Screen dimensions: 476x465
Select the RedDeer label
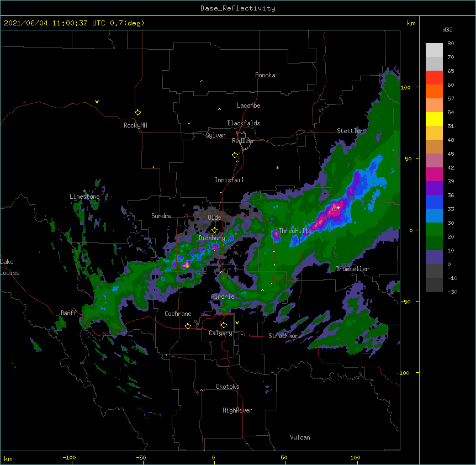[243, 140]
